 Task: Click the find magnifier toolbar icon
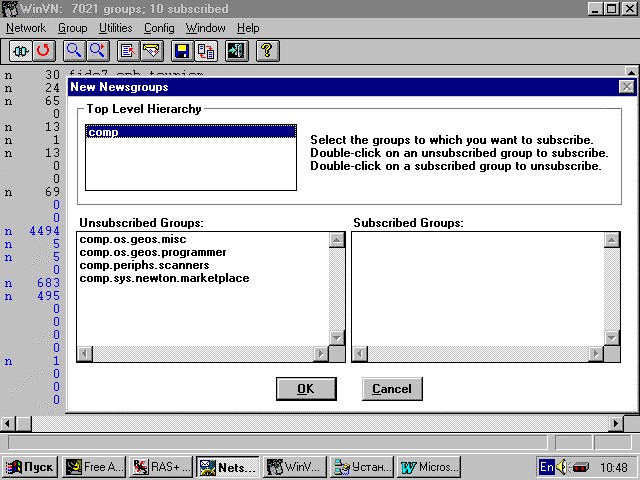(x=74, y=50)
